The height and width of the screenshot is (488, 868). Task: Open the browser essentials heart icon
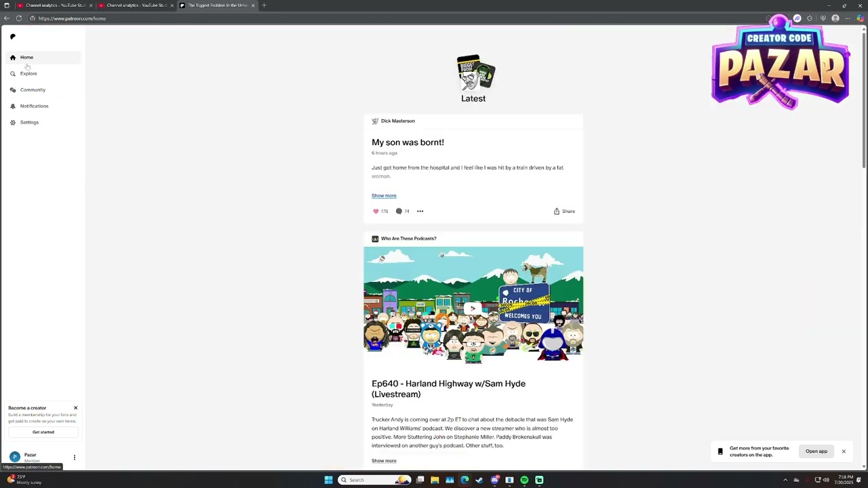click(x=823, y=18)
